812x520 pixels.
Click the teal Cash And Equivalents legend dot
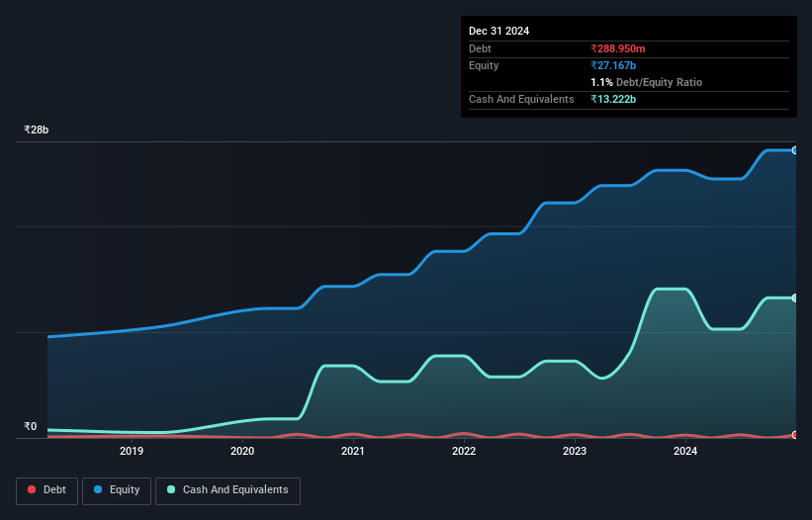[x=171, y=489]
